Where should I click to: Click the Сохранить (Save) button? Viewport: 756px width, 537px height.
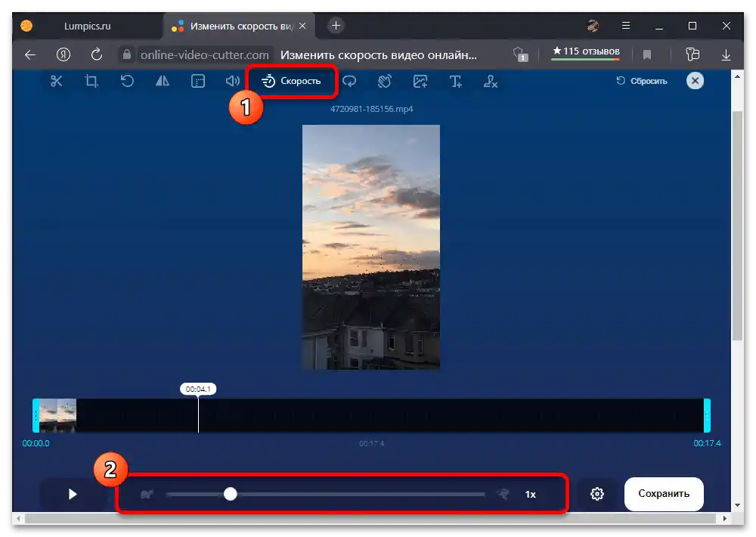click(x=664, y=494)
